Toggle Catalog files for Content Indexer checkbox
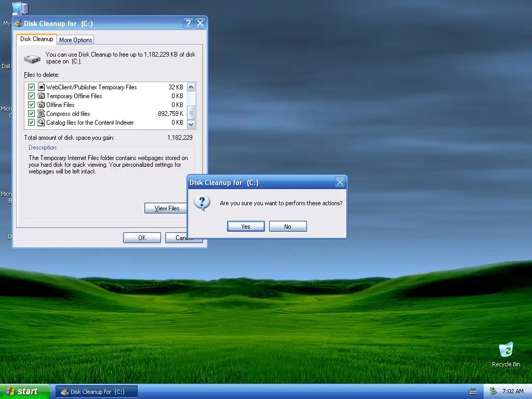 pyautogui.click(x=32, y=123)
